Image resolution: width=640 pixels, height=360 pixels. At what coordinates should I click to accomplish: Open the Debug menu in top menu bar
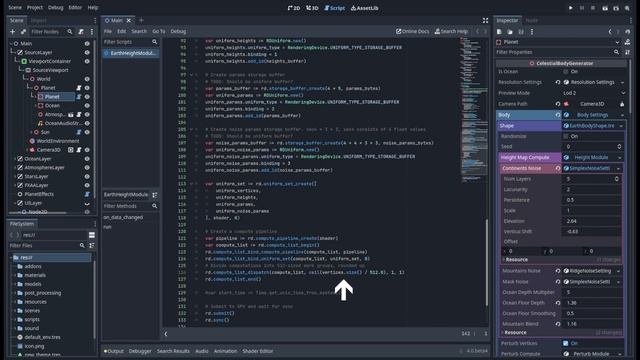click(56, 7)
